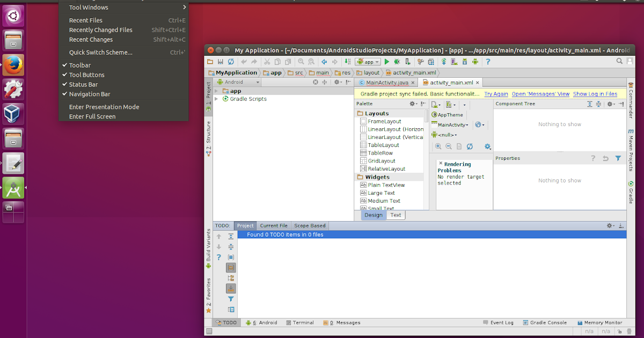Switch to the Text tab of designer
This screenshot has height=338, width=644.
396,215
